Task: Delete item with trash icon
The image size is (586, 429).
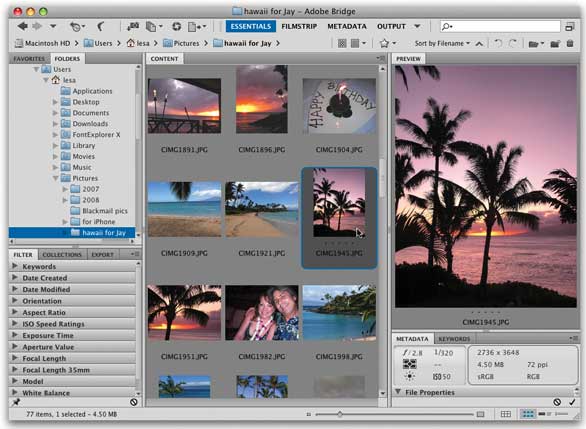Action: click(x=570, y=43)
